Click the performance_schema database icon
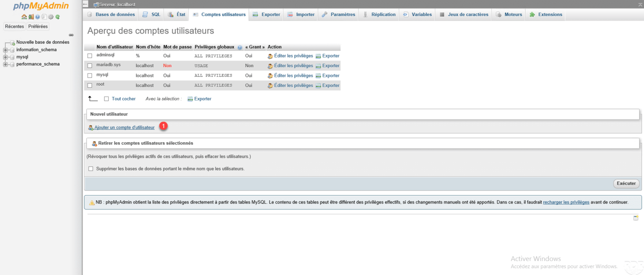The height and width of the screenshot is (275, 644). coord(12,64)
